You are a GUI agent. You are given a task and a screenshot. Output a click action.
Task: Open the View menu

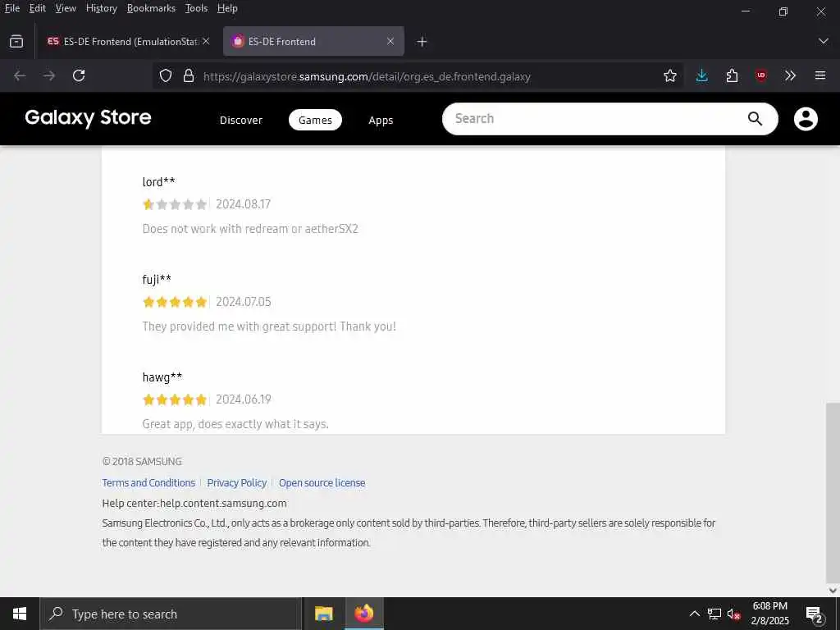(66, 8)
